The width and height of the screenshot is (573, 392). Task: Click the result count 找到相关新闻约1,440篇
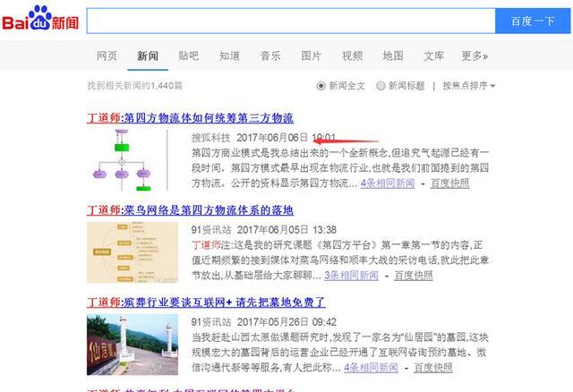point(134,86)
